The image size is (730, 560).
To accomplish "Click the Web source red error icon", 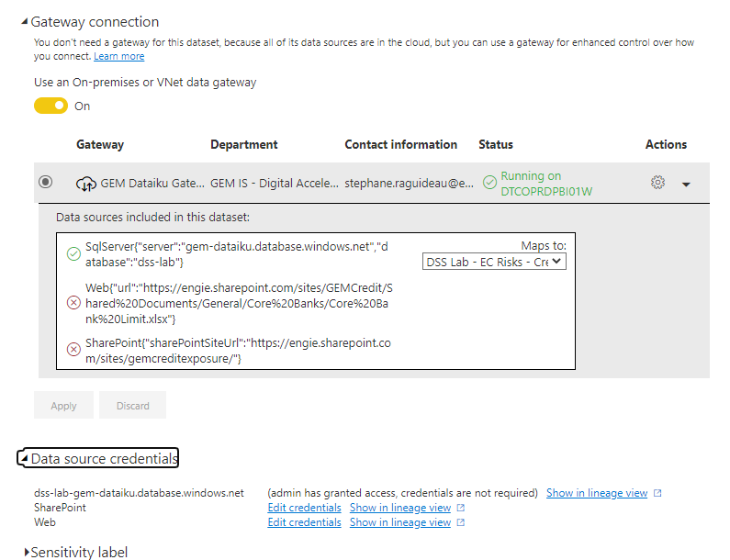I will tap(73, 303).
